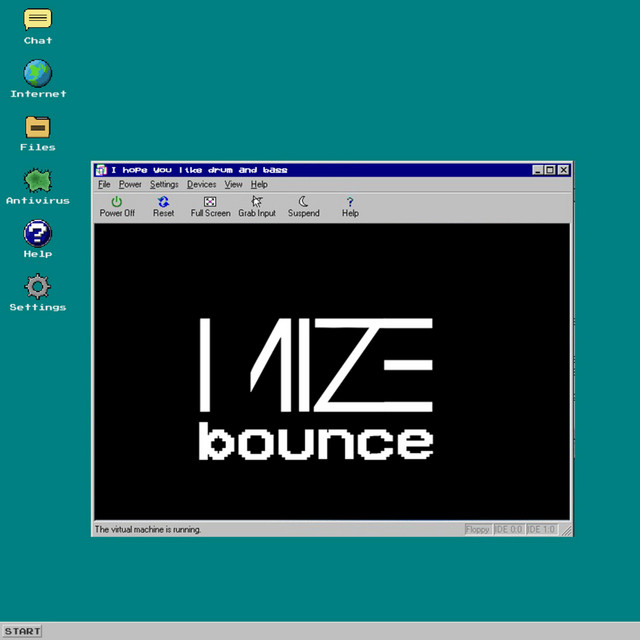This screenshot has height=640, width=640.
Task: Minimize the virtual machine window
Action: coord(538,170)
